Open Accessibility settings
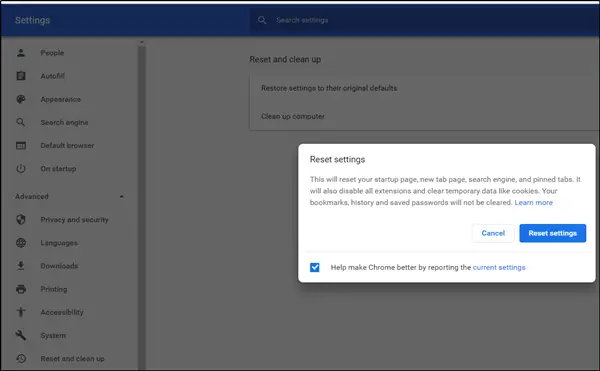 coord(62,312)
